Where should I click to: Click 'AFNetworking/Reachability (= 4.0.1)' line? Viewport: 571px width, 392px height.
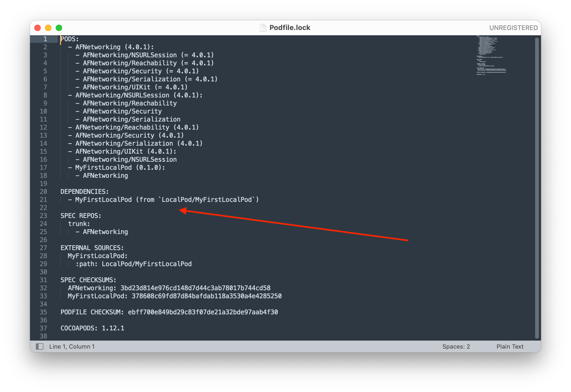(x=145, y=63)
